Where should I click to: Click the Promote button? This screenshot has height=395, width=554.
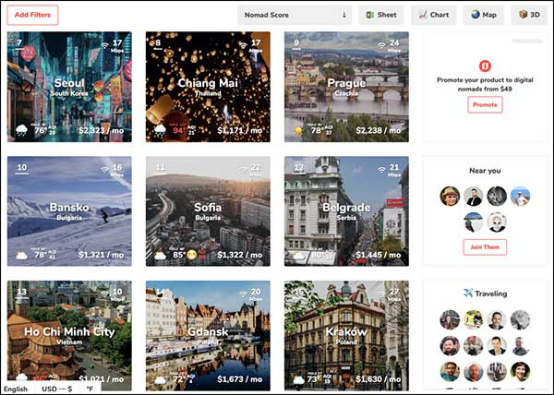485,105
